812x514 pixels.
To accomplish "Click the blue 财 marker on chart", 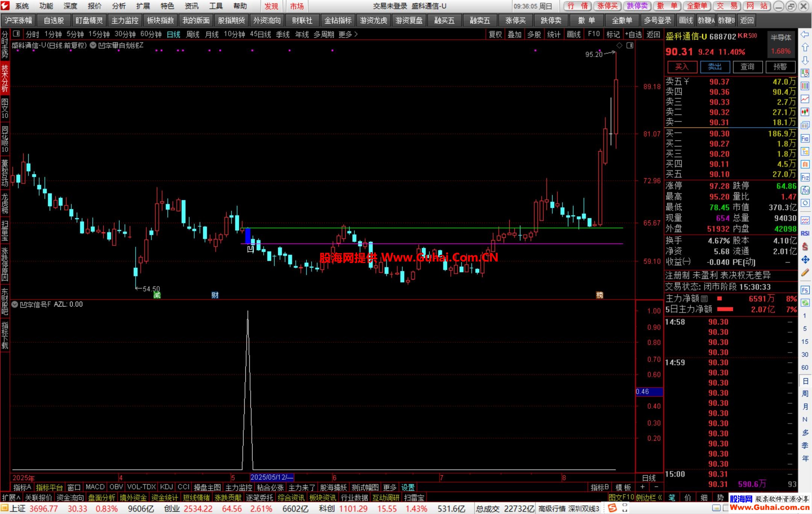I will click(x=215, y=295).
